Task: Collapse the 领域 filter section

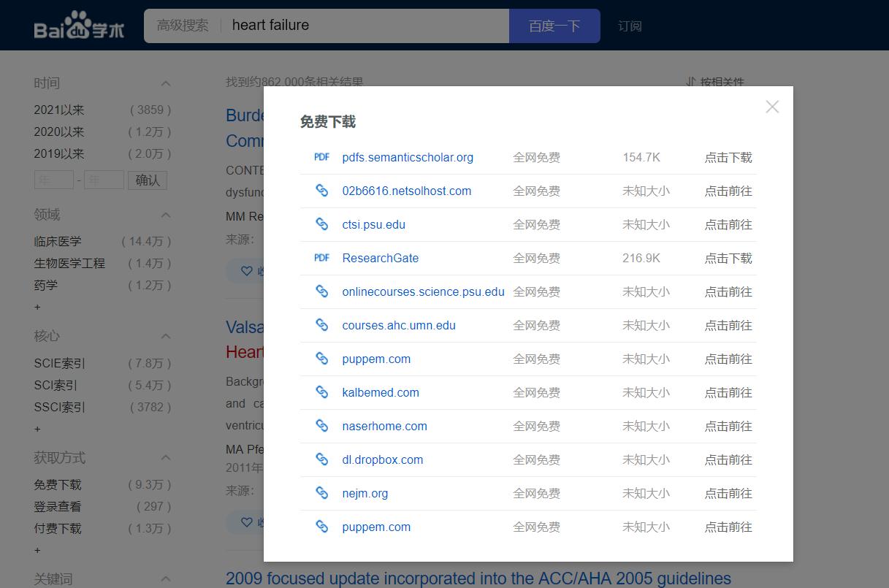Action: (166, 215)
